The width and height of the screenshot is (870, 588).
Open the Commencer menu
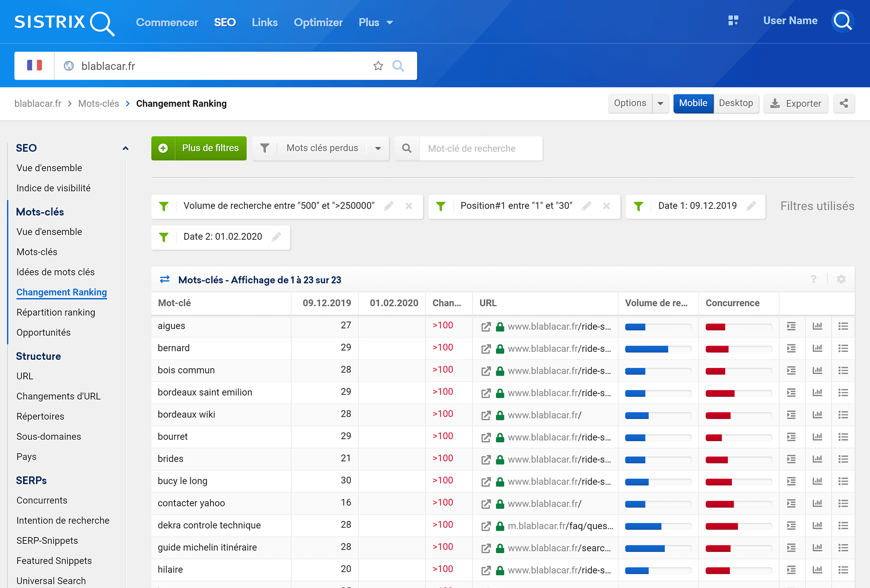[167, 23]
